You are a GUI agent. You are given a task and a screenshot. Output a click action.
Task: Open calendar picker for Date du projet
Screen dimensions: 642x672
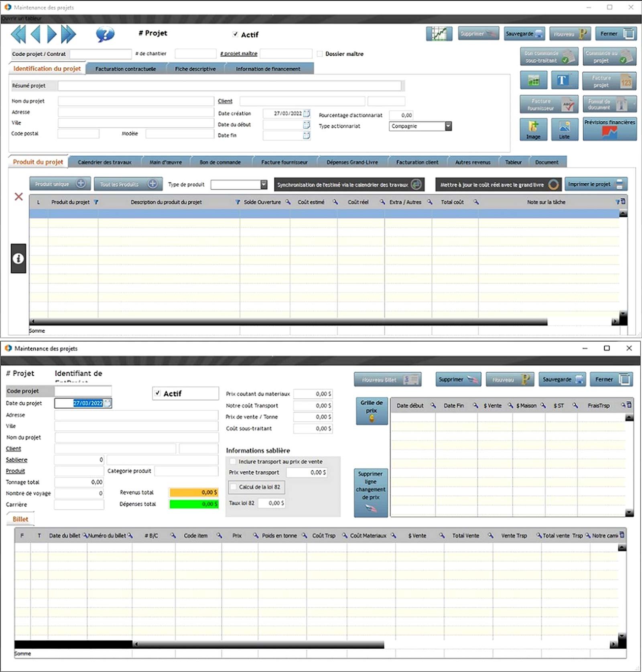pyautogui.click(x=108, y=403)
